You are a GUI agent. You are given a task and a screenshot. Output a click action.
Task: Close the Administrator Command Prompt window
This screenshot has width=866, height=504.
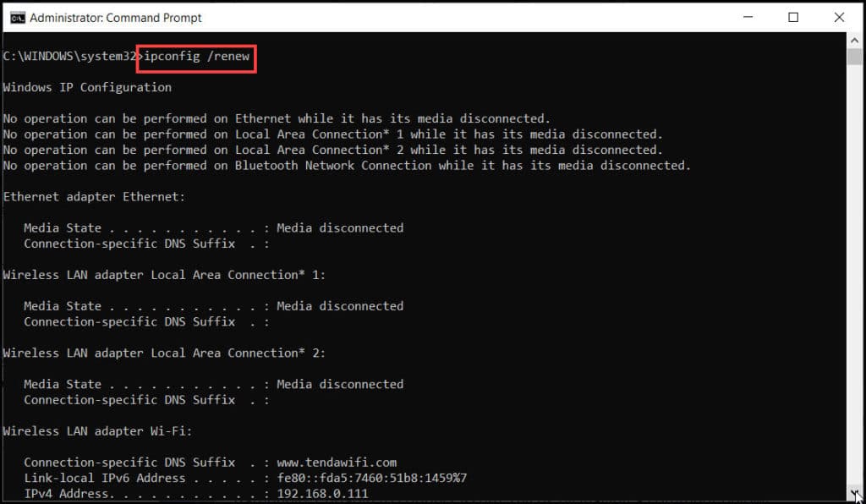coord(839,17)
